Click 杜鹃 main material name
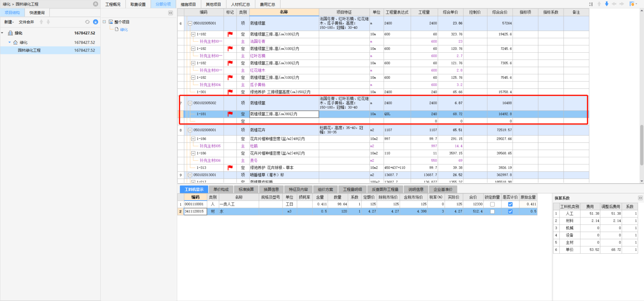This screenshot has height=301, width=644. [254, 146]
